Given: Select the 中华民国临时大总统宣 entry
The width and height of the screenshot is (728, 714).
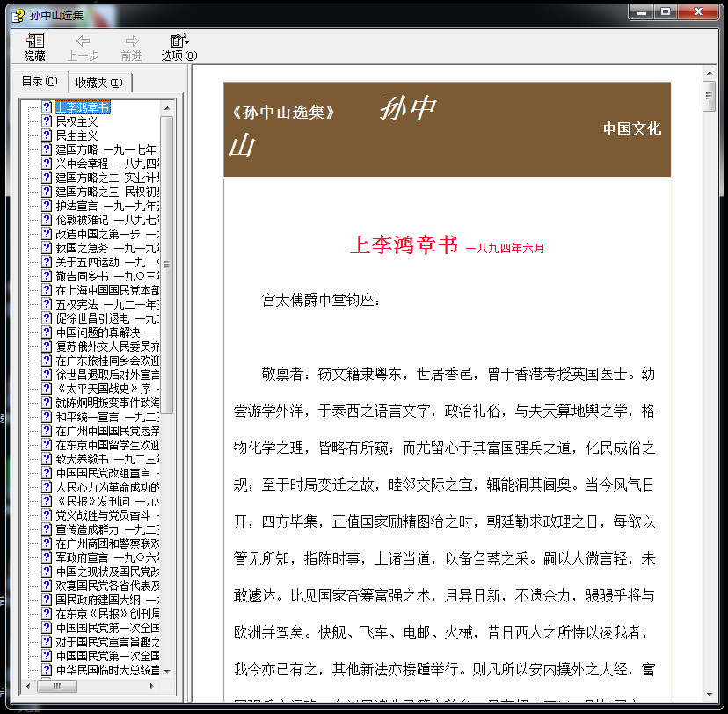Looking at the screenshot, I should (107, 670).
